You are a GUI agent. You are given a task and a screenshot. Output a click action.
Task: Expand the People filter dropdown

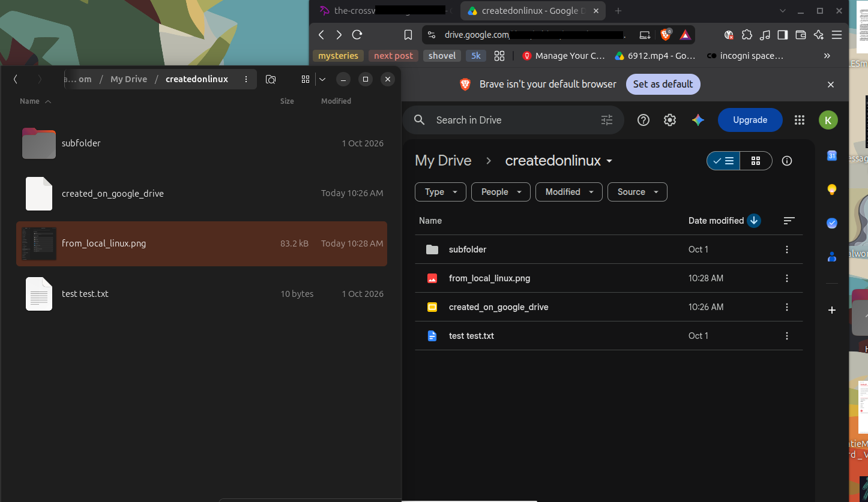pyautogui.click(x=501, y=192)
